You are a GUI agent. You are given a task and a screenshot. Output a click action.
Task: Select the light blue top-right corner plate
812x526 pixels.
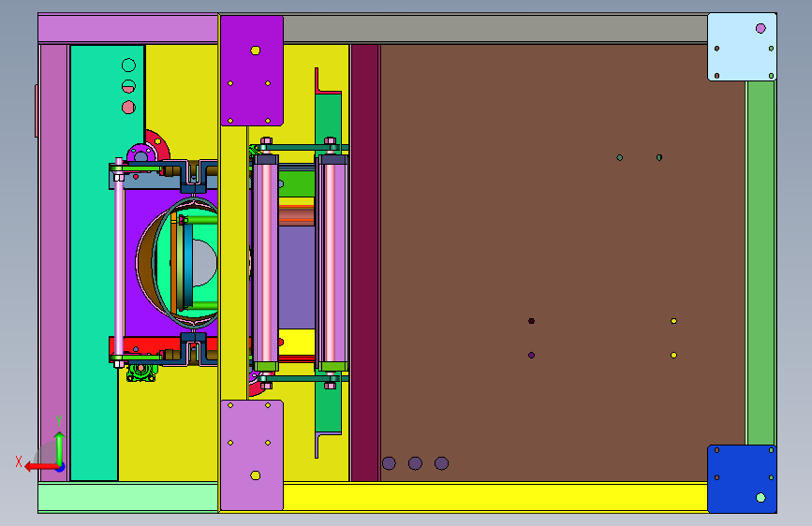coord(742,47)
